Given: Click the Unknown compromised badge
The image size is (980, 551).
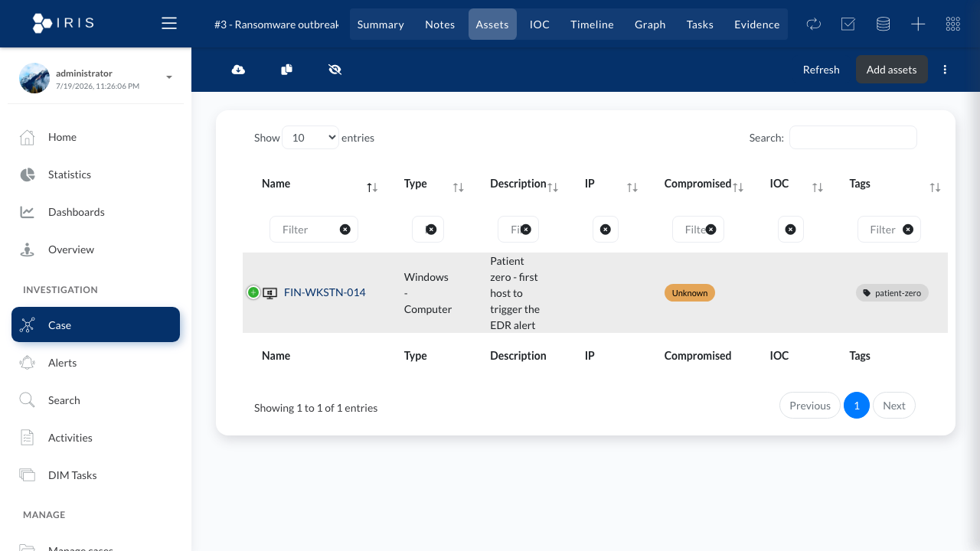Looking at the screenshot, I should (690, 293).
